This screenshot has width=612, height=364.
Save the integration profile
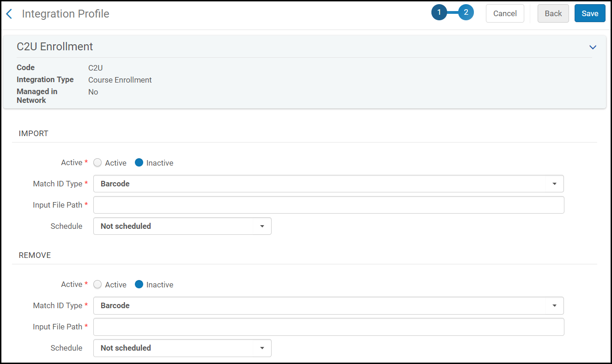click(x=589, y=13)
